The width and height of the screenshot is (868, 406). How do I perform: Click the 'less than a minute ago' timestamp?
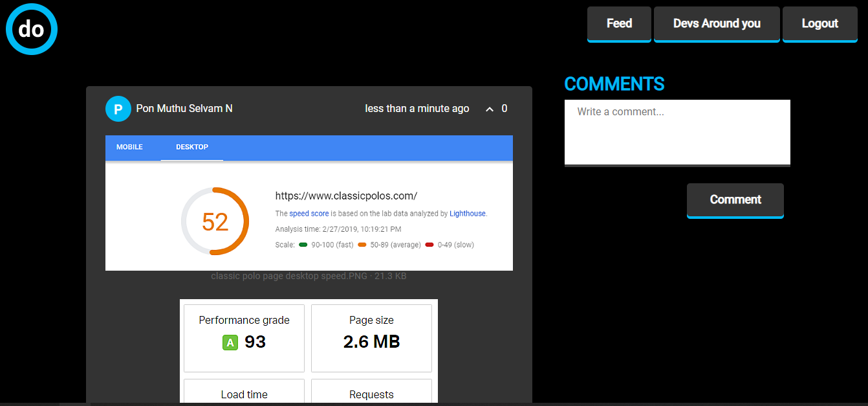coord(417,109)
